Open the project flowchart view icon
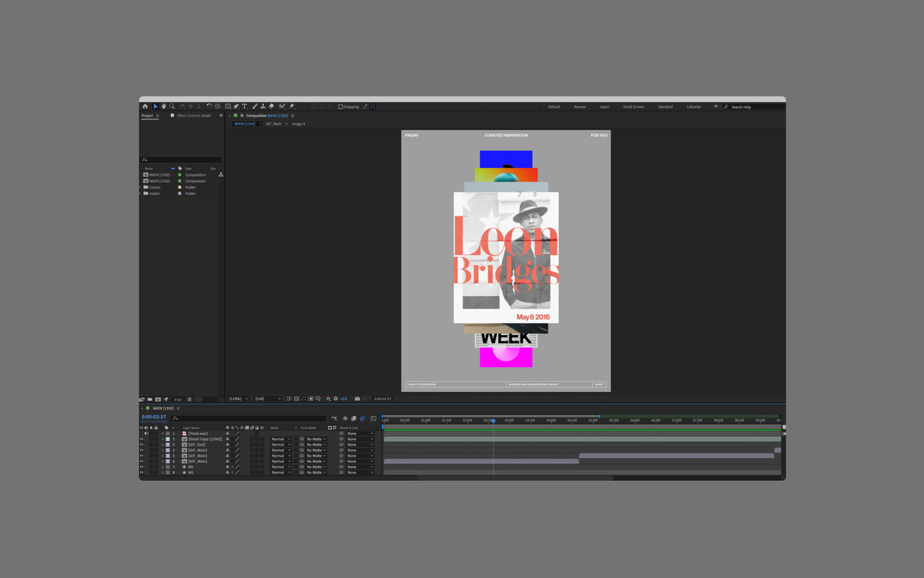 tap(221, 175)
